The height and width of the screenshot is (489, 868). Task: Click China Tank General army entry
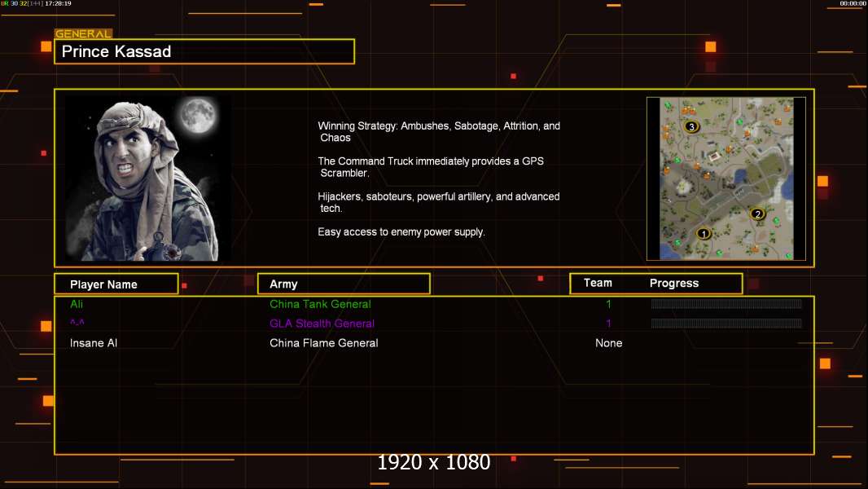tap(320, 304)
